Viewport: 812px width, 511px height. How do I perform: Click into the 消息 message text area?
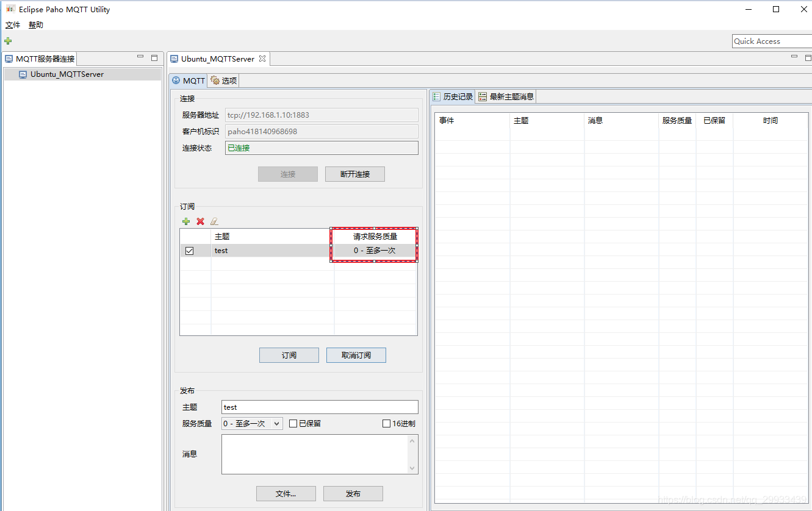coord(315,454)
